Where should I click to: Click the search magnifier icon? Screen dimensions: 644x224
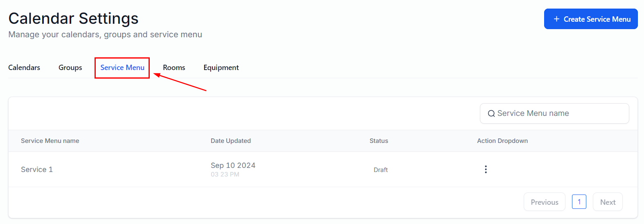coord(491,114)
